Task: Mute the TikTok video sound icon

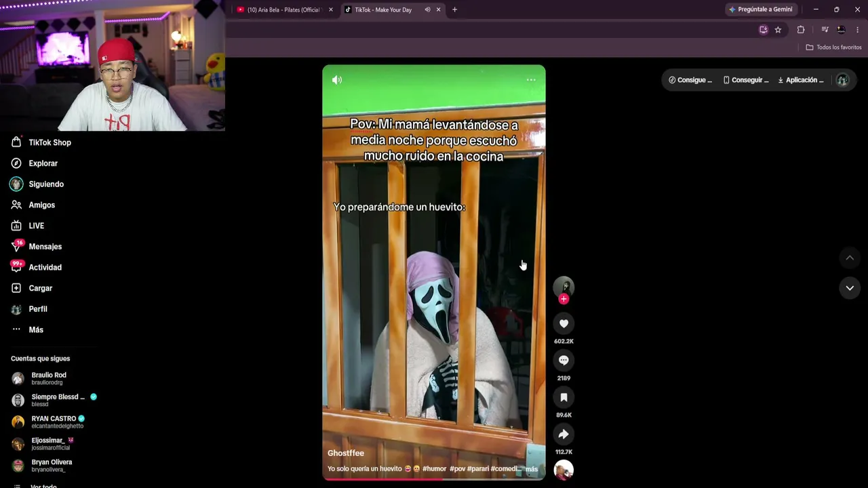Action: [x=337, y=80]
